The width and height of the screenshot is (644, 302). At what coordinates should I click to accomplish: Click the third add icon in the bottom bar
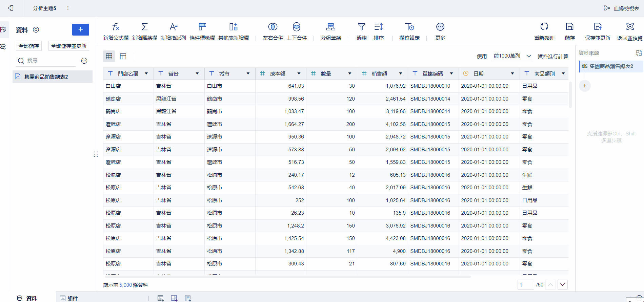pyautogui.click(x=188, y=298)
